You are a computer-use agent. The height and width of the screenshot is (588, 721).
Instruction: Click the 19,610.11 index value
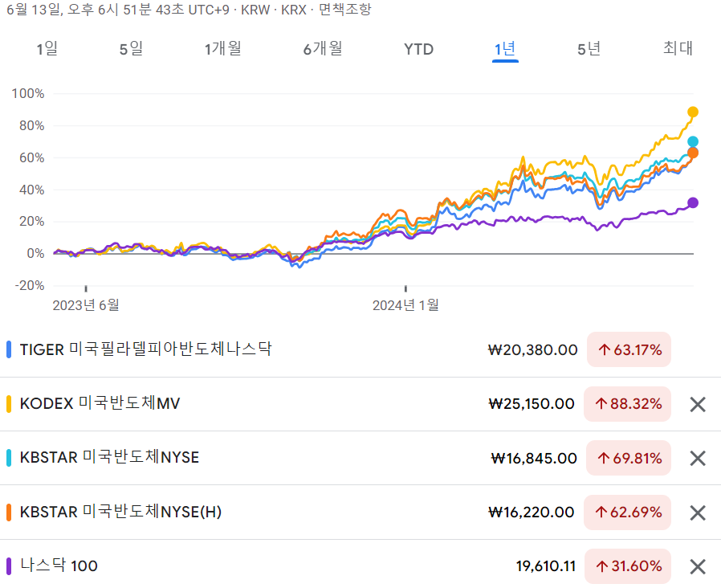[x=546, y=566]
